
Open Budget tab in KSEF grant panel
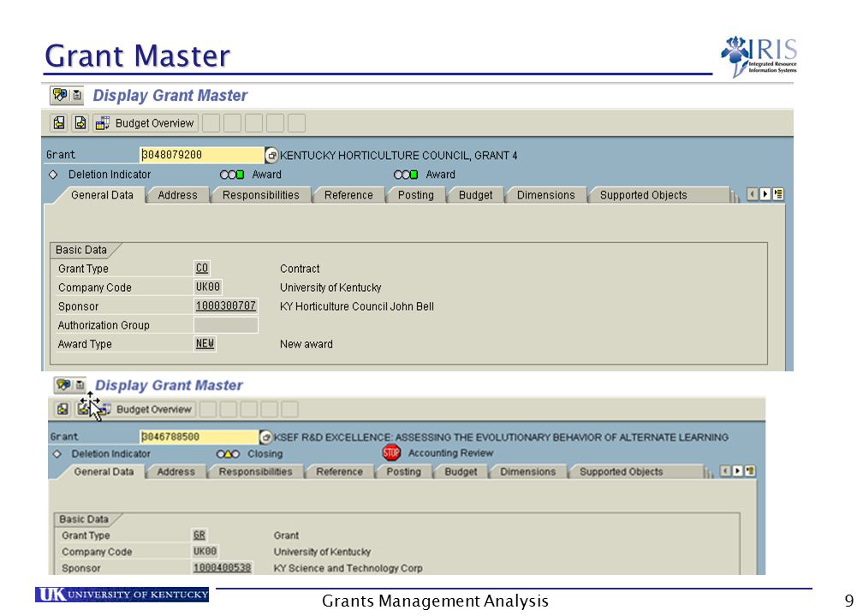[461, 472]
